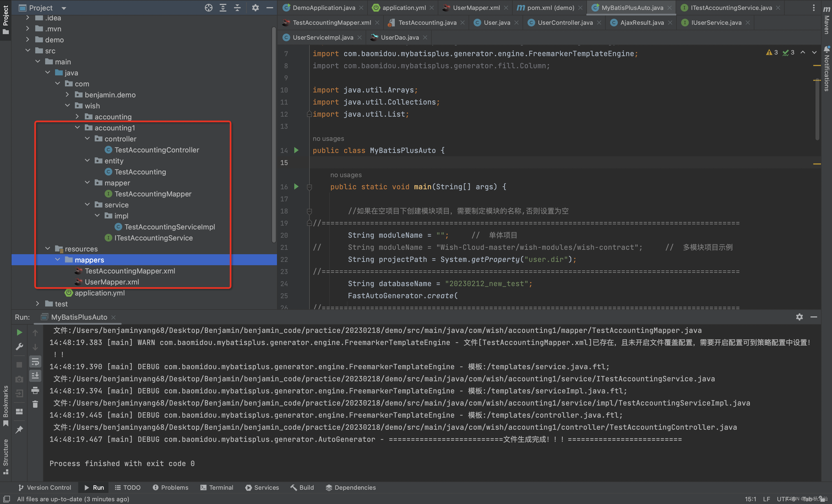Click the trash icon to clear console output
This screenshot has width=832, height=504.
[35, 404]
